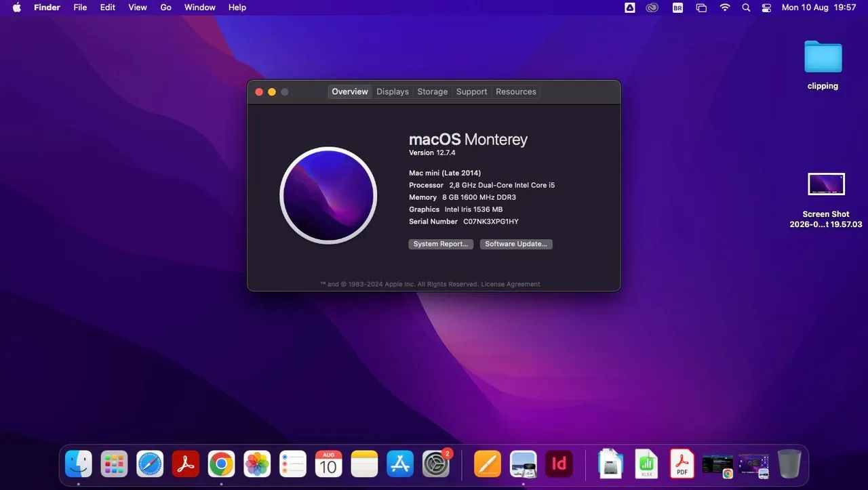Minimize the About This Mac window
This screenshot has height=490, width=868.
pyautogui.click(x=272, y=92)
